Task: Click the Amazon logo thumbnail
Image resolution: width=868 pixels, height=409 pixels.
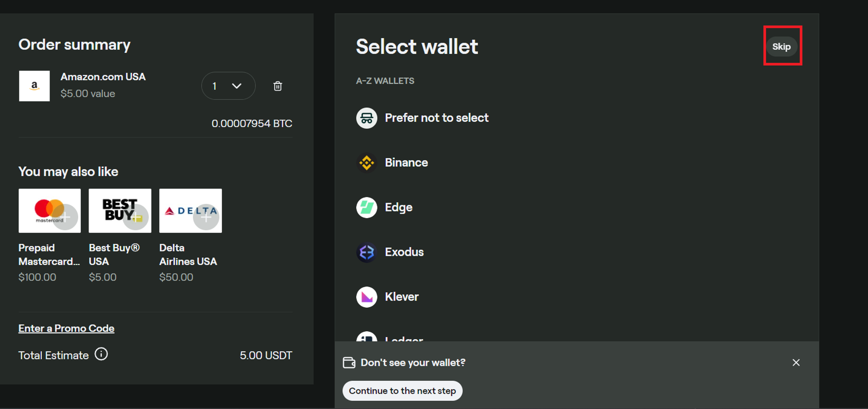Action: (34, 86)
